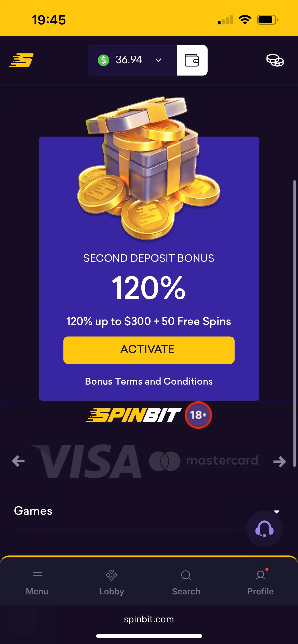Open the Menu tab
298x644 pixels.
coord(37,583)
